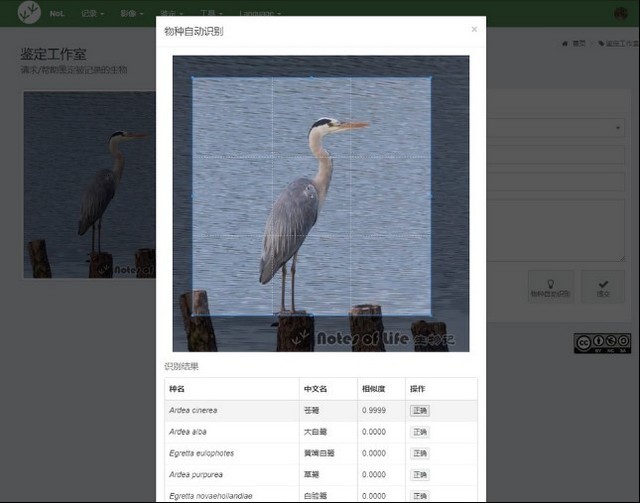Click the left-edge middle crop handle
The width and height of the screenshot is (640, 503).
(x=193, y=196)
